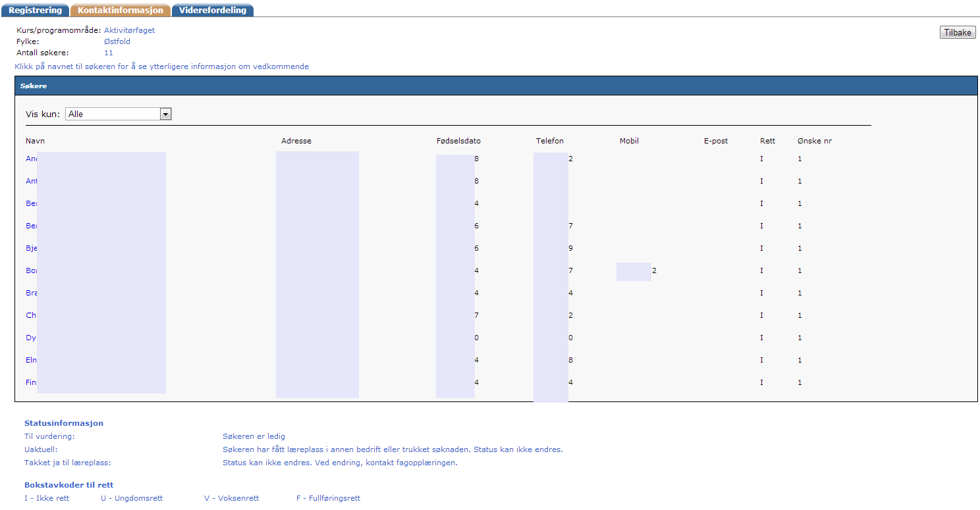Click the 'F - Fullføringsrett' code
Viewport: 980px width, 510px height.
[x=329, y=498]
